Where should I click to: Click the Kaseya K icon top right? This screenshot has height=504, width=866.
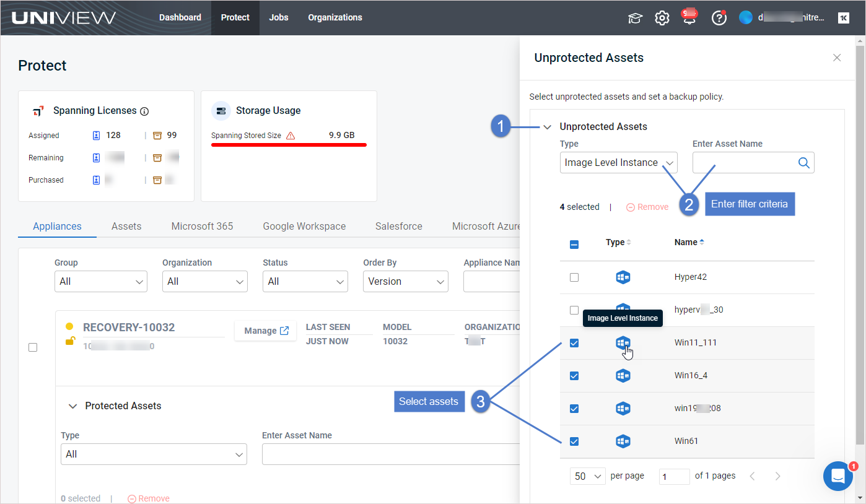coord(843,18)
